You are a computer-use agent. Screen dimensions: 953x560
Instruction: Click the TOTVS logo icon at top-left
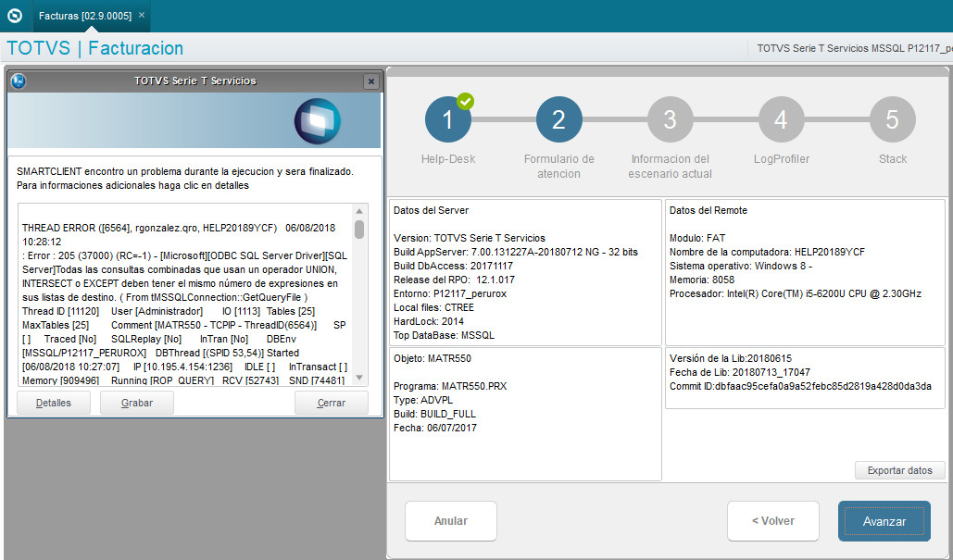pos(15,16)
